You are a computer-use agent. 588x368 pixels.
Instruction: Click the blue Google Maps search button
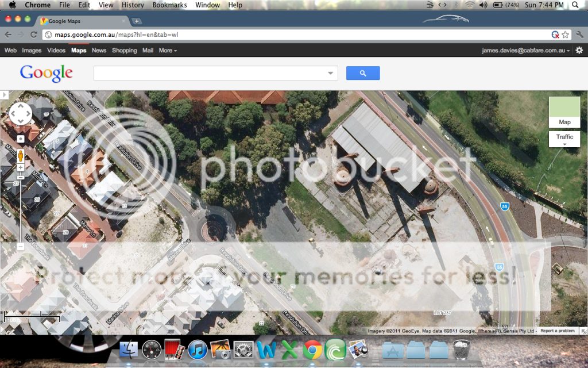363,73
